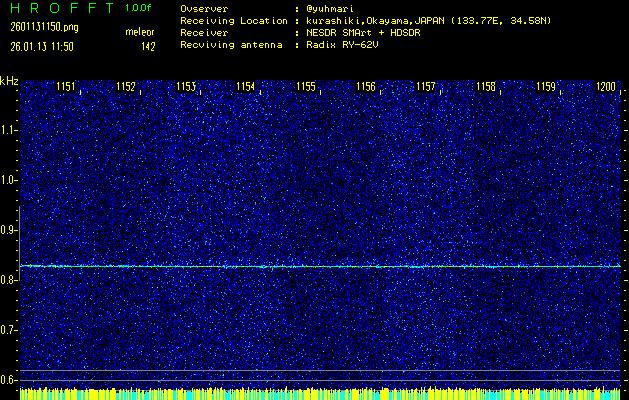Click the 1.1 kHz frequency axis label
The width and height of the screenshot is (629, 400).
9,130
